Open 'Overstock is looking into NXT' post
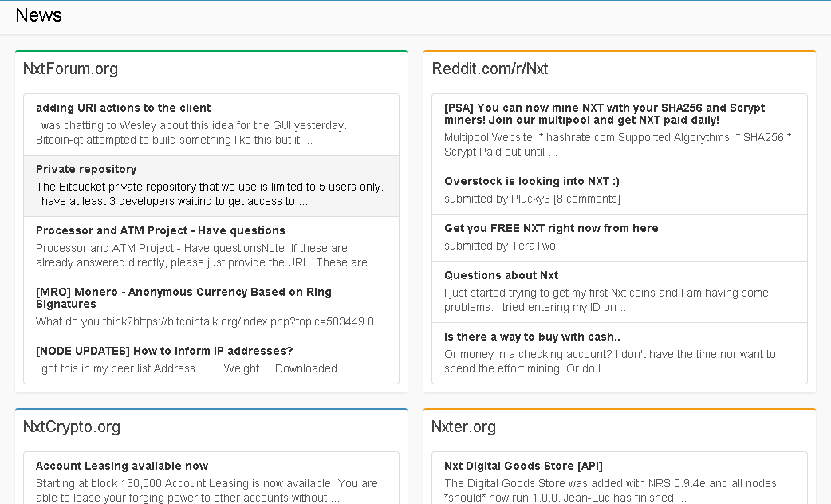 click(x=532, y=181)
